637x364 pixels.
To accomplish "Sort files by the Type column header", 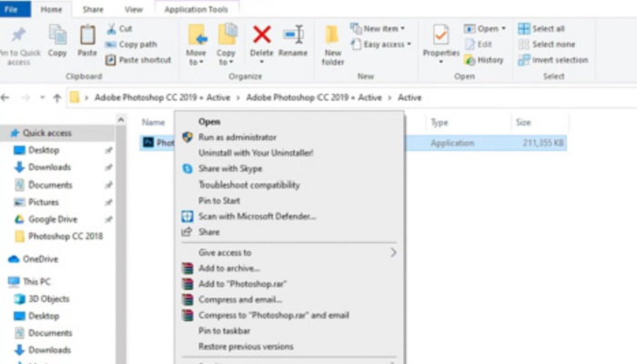I will coord(440,122).
